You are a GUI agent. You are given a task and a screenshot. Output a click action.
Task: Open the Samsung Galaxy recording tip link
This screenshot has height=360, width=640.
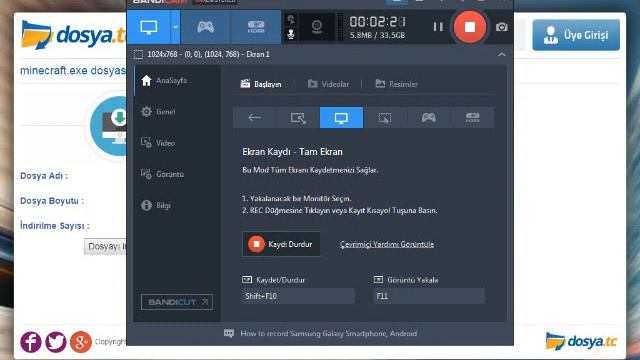point(329,333)
